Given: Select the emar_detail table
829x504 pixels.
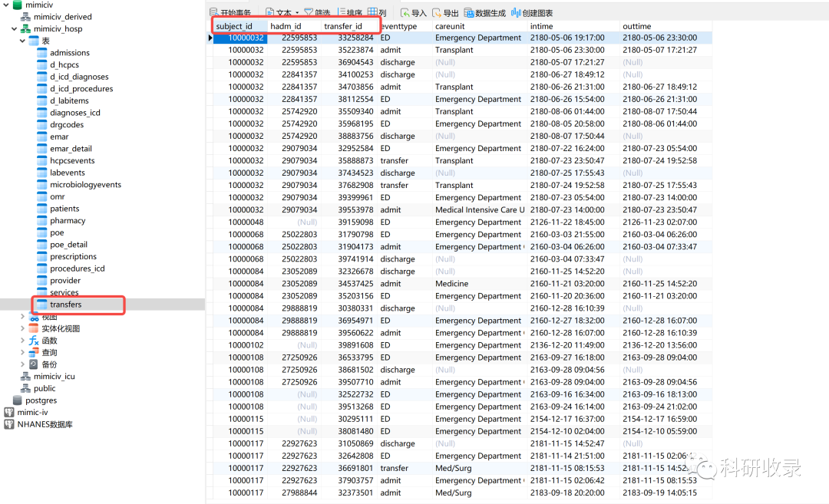Looking at the screenshot, I should tap(71, 149).
